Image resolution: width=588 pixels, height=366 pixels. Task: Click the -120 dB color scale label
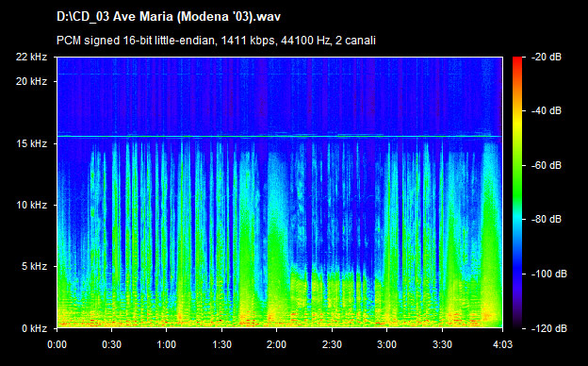[549, 328]
